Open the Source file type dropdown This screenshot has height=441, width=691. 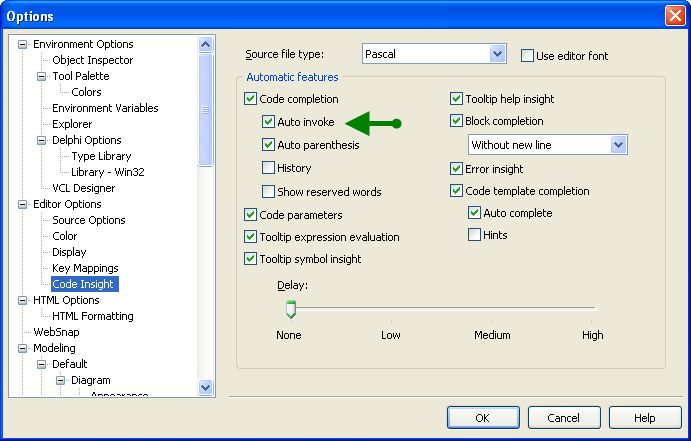pyautogui.click(x=497, y=54)
